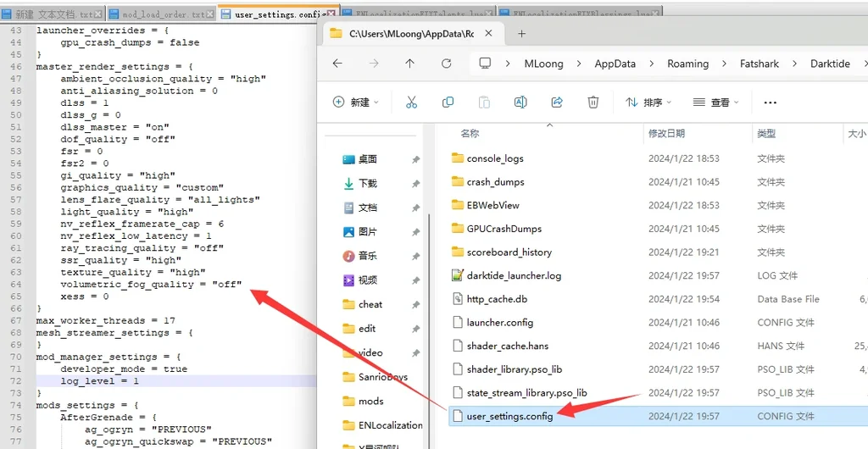Select the 下载 folder in the sidebar
This screenshot has height=449, width=868.
[x=367, y=183]
